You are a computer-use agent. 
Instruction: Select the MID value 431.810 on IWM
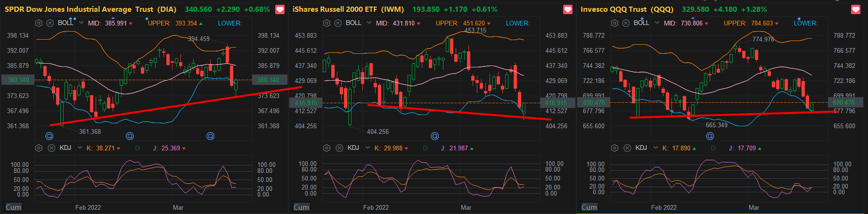point(404,23)
